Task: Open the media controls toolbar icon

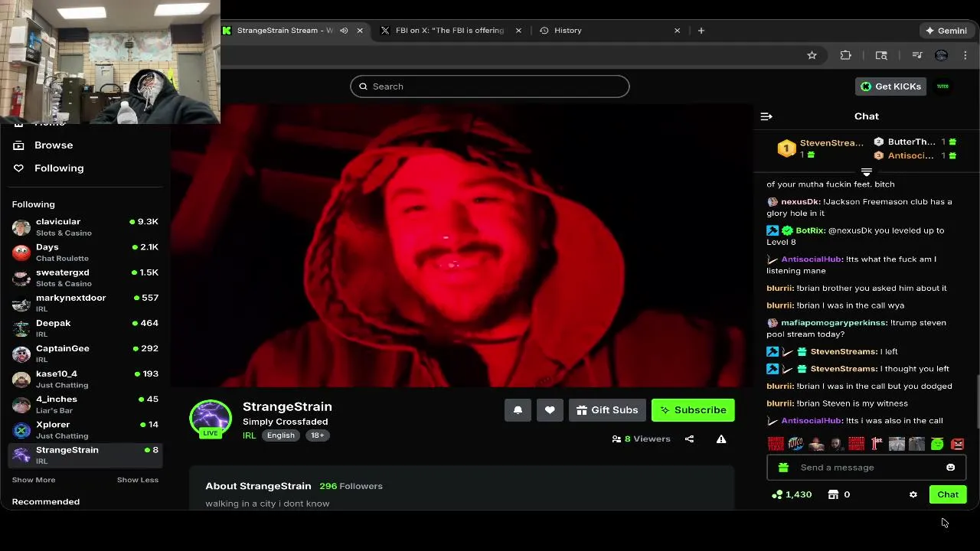Action: coord(917,55)
